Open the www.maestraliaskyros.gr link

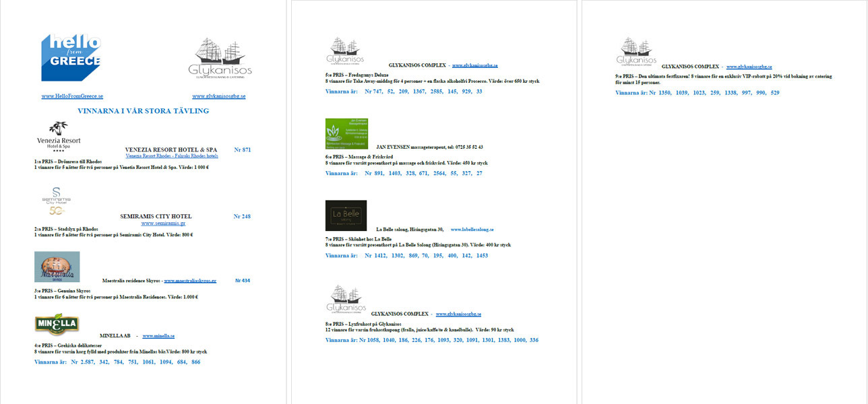coord(190,280)
